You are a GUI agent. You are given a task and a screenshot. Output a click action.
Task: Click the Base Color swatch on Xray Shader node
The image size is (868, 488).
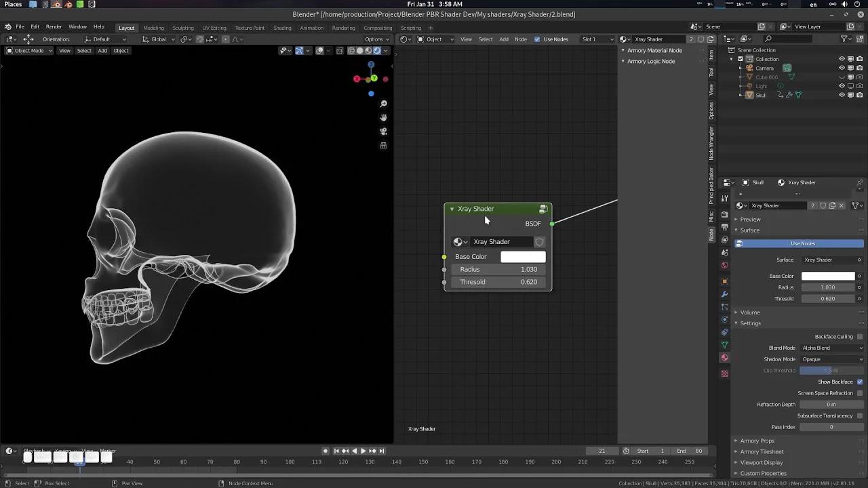[x=522, y=257]
